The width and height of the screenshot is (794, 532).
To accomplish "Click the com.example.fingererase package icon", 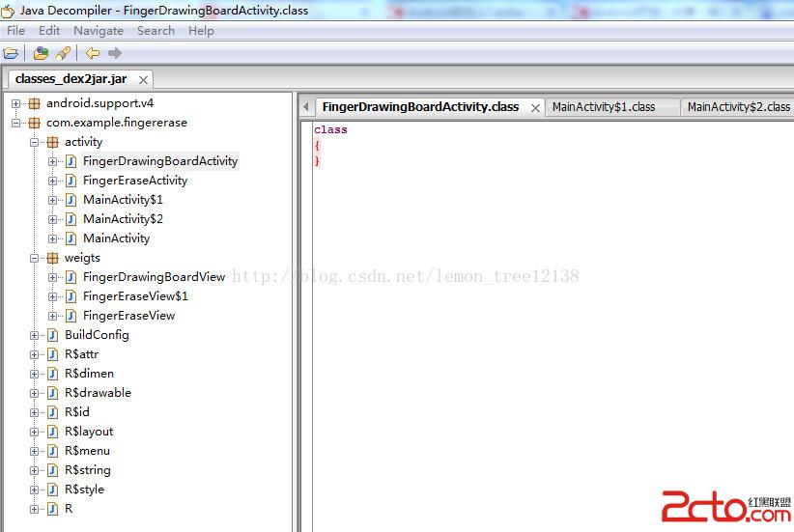I will [x=35, y=123].
